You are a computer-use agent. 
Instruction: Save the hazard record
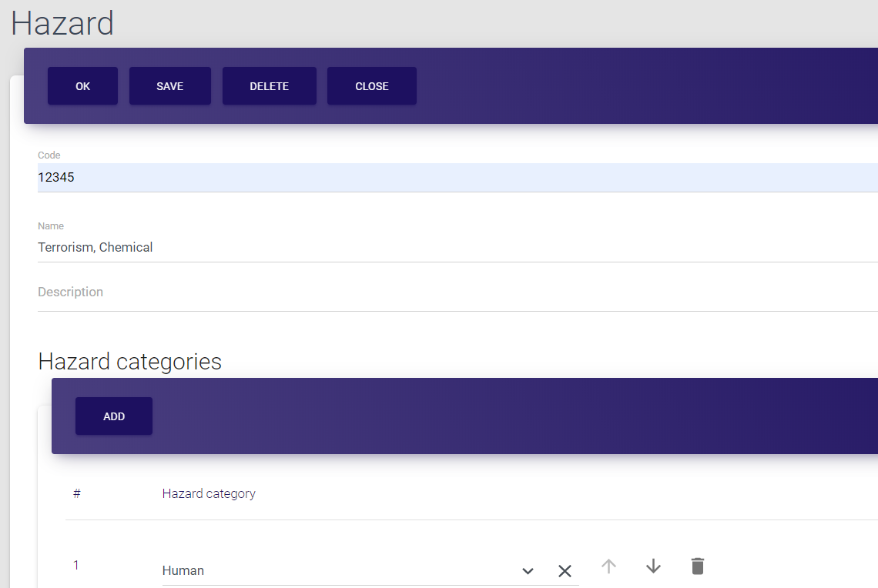(169, 86)
